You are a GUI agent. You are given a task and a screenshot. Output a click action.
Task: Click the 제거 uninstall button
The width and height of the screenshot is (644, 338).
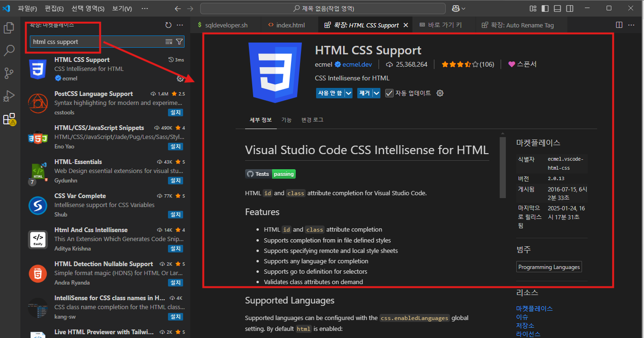(x=364, y=93)
